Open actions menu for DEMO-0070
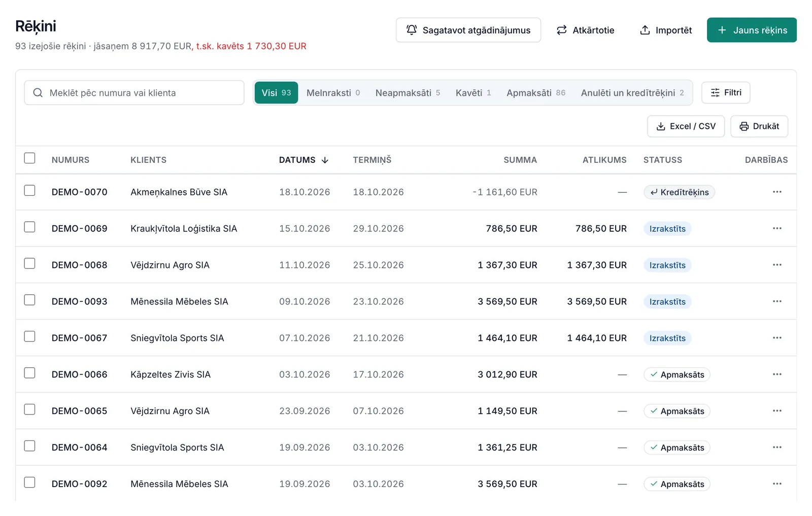The width and height of the screenshot is (812, 516). (x=777, y=192)
